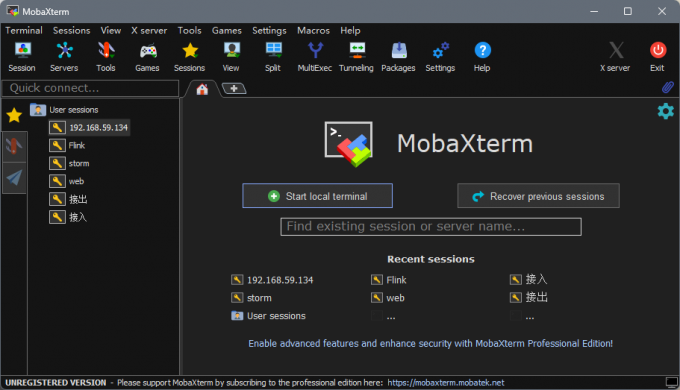680x390 pixels.
Task: Select 192.168.59.134 in session tree
Action: point(89,128)
